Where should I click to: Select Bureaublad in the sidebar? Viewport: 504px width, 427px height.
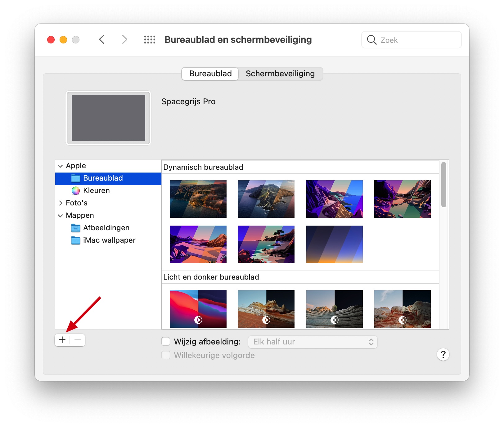tap(108, 178)
